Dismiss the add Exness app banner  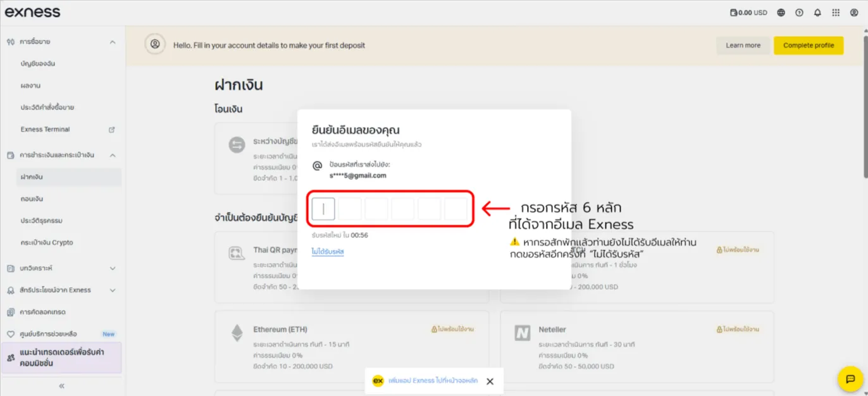point(490,381)
